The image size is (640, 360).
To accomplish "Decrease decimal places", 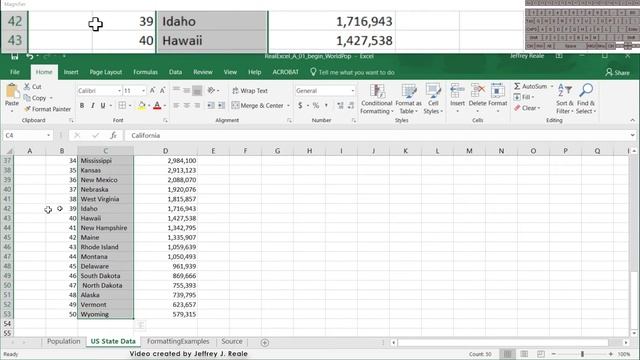I will (x=351, y=106).
